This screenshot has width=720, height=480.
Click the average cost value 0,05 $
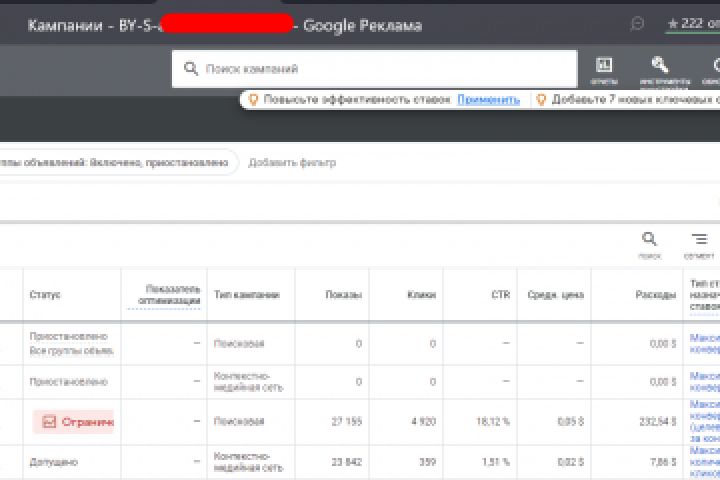571,421
